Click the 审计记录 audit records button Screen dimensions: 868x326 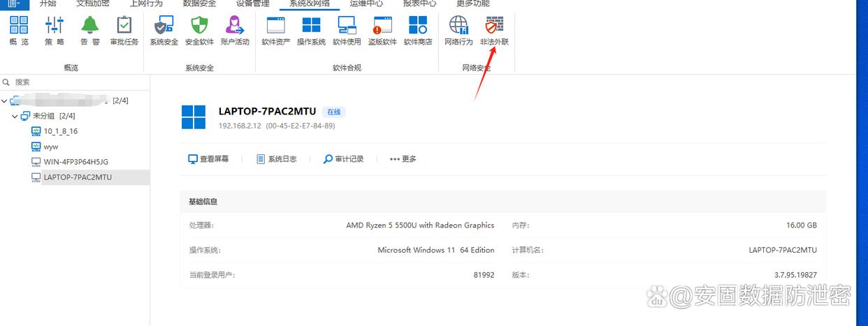pyautogui.click(x=344, y=159)
